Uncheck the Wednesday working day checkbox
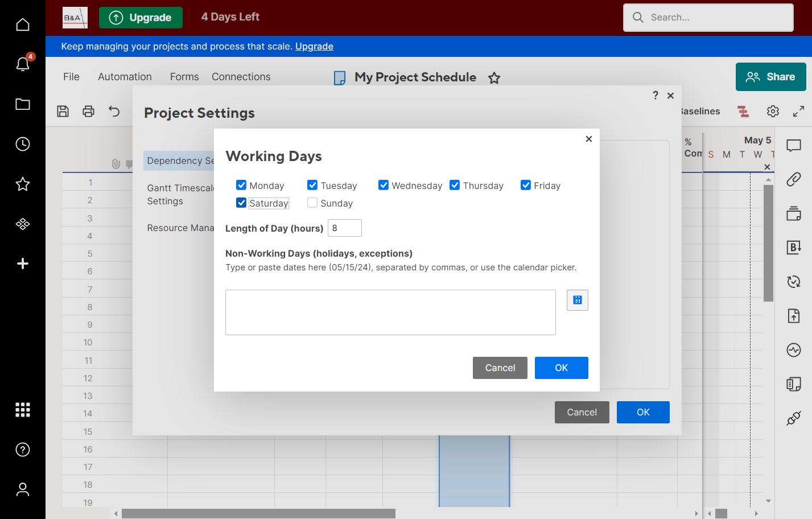This screenshot has height=519, width=812. tap(384, 185)
